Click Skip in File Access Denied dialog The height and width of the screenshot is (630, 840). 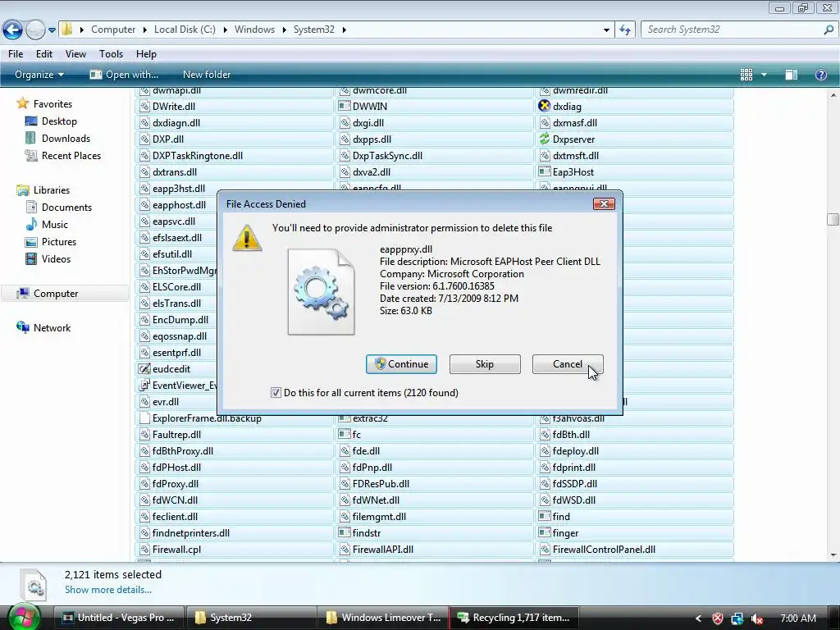click(485, 364)
